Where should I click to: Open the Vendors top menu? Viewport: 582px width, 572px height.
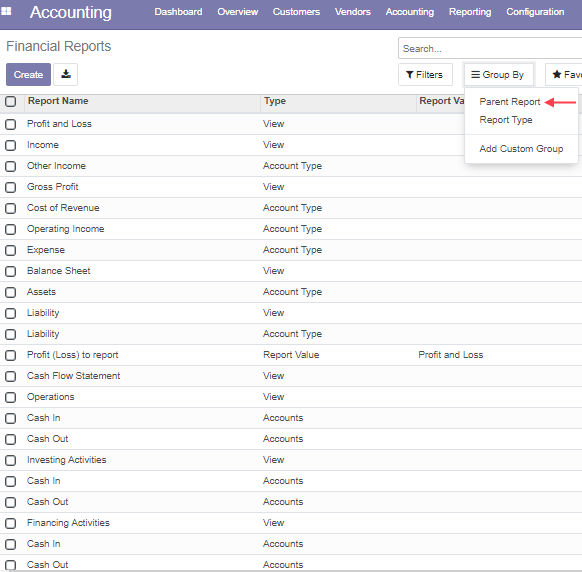(353, 12)
